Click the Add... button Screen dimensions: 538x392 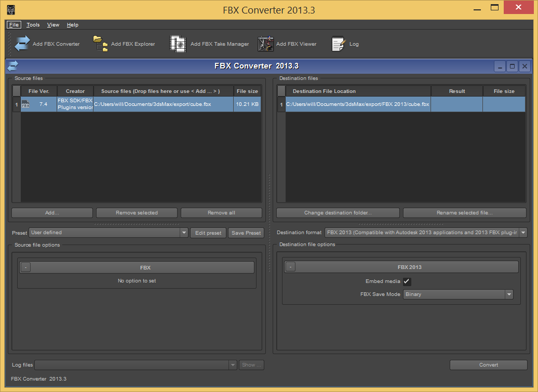click(x=52, y=213)
